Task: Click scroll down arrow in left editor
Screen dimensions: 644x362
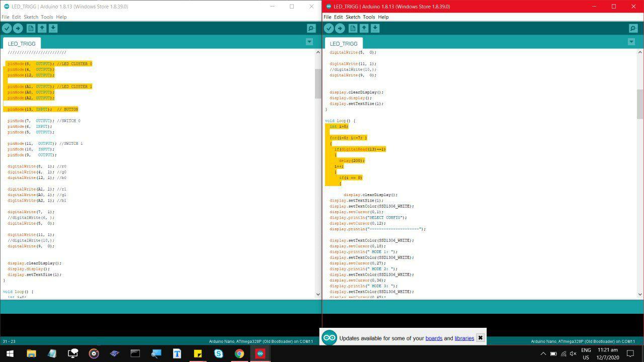Action: coord(318,295)
